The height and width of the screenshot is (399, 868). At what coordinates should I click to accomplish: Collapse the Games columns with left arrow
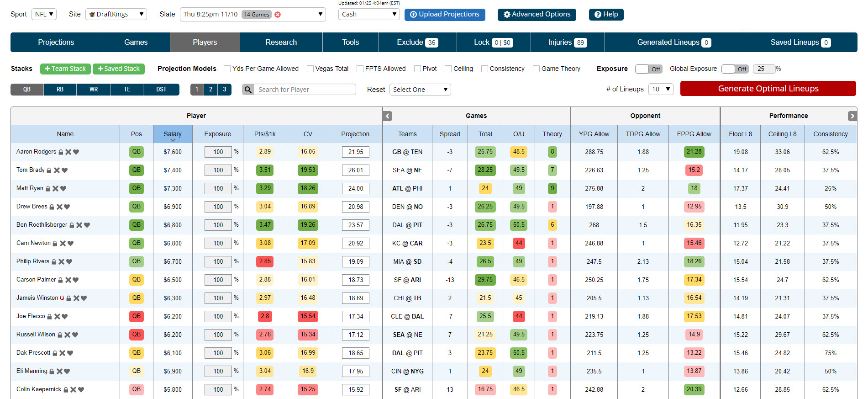click(388, 116)
